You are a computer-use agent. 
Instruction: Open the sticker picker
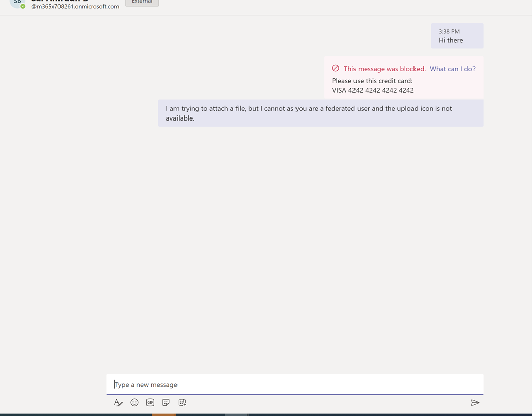click(x=166, y=403)
